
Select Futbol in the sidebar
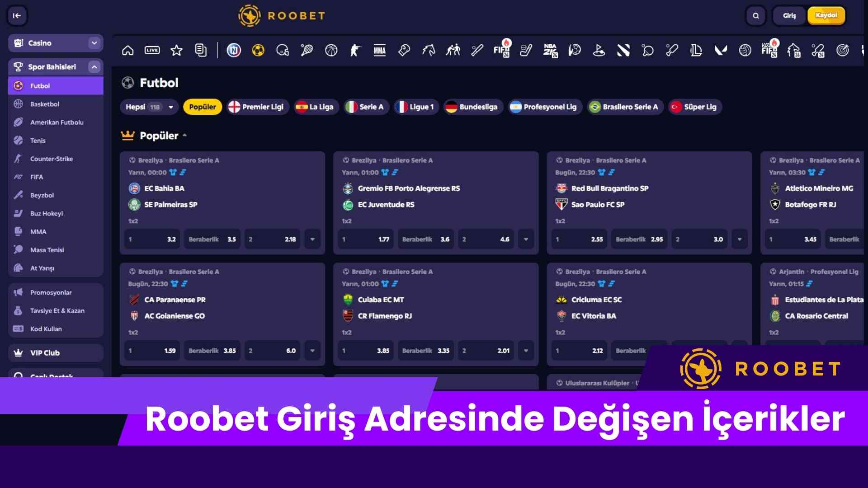tap(56, 86)
